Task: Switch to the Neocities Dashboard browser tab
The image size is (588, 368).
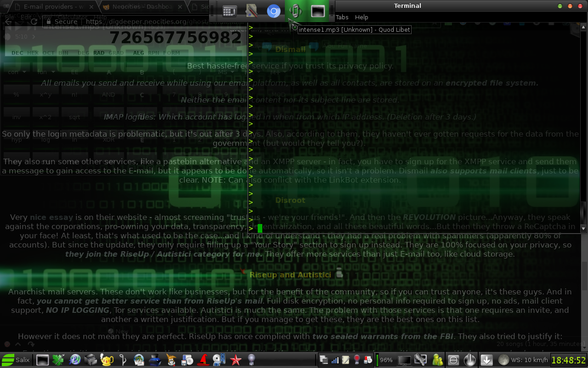Action: click(138, 6)
